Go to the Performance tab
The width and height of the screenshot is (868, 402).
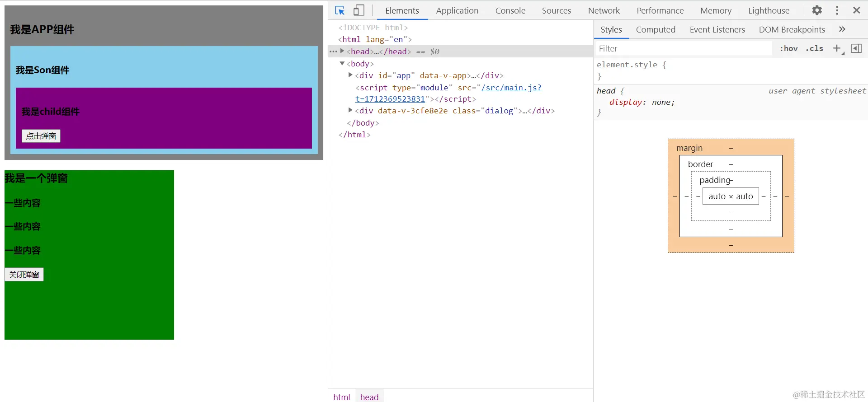tap(660, 10)
